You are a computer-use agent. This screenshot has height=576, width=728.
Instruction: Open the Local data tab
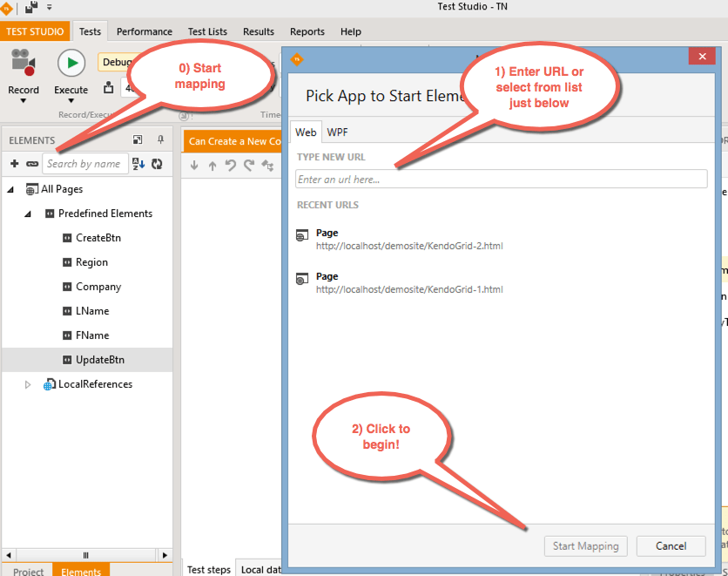pos(260,570)
